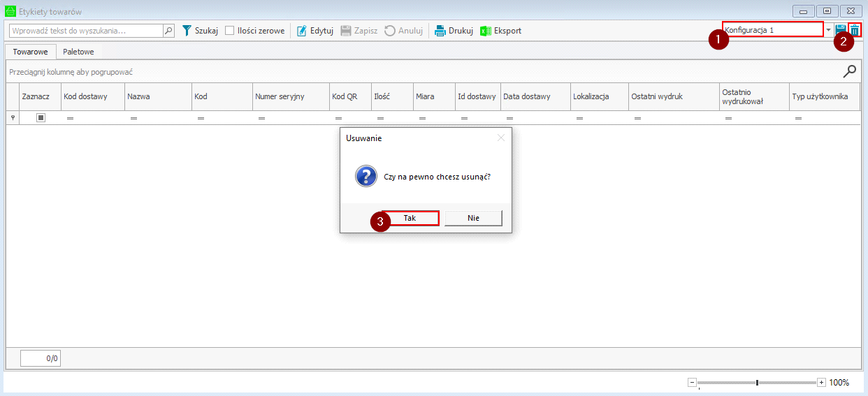This screenshot has width=868, height=396.
Task: Select the Konfiguracja 1 combo box
Action: (772, 30)
